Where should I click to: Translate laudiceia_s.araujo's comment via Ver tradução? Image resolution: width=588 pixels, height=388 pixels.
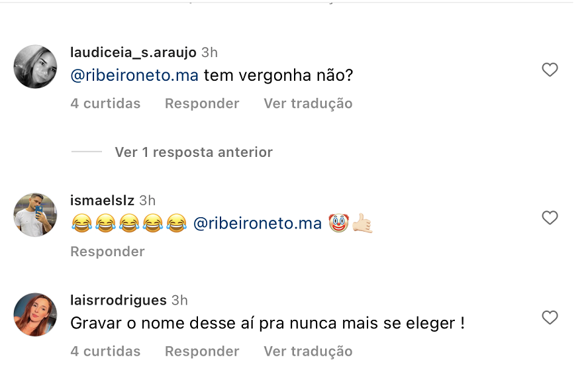(x=308, y=103)
